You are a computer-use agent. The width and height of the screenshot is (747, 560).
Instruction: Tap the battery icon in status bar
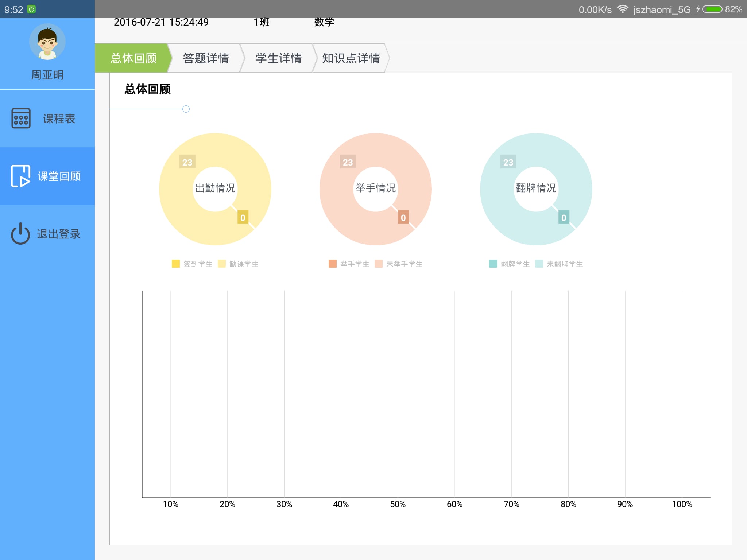coord(712,9)
